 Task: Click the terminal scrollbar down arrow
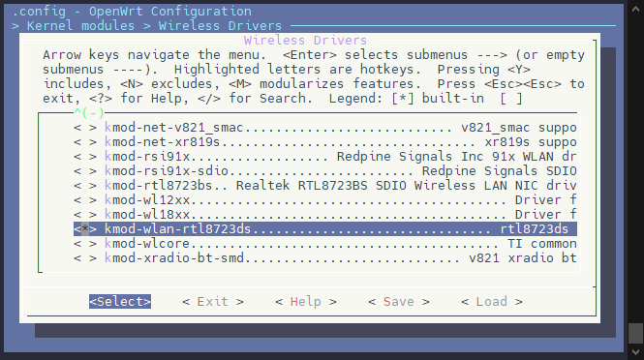click(x=636, y=352)
